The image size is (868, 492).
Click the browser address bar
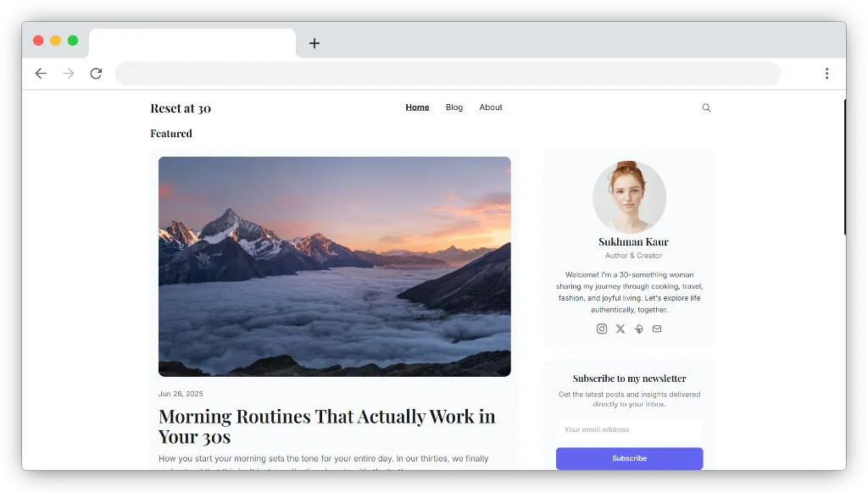[448, 74]
